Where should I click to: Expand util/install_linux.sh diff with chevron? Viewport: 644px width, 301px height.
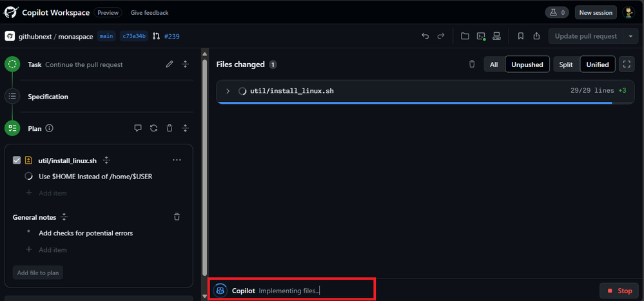click(228, 91)
